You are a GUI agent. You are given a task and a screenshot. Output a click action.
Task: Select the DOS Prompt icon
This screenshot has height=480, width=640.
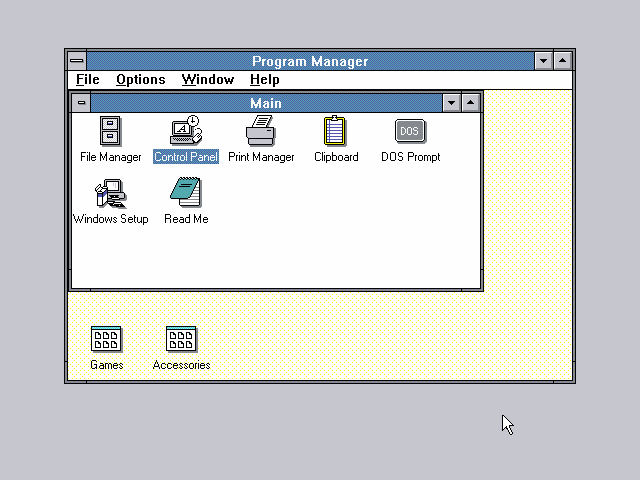(410, 131)
